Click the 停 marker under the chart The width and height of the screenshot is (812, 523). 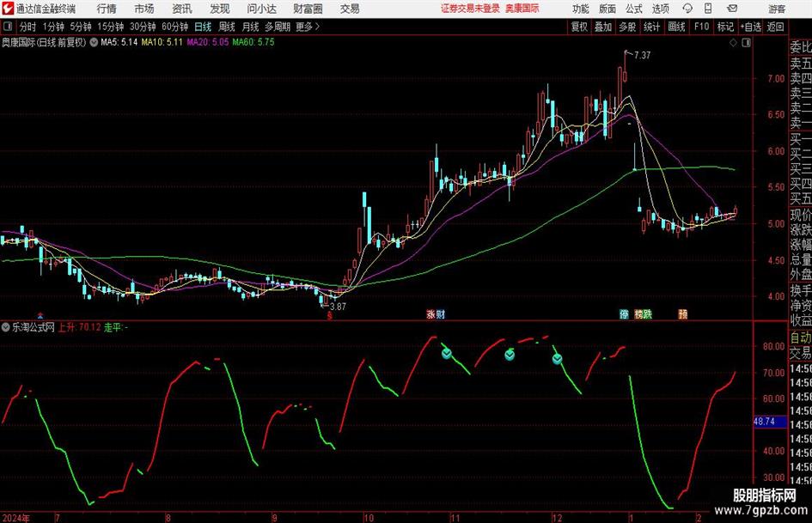tap(624, 314)
